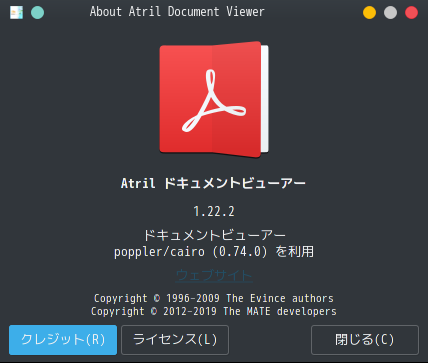Click the red PDF book application logo
Image resolution: width=428 pixels, height=363 pixels.
[214, 99]
